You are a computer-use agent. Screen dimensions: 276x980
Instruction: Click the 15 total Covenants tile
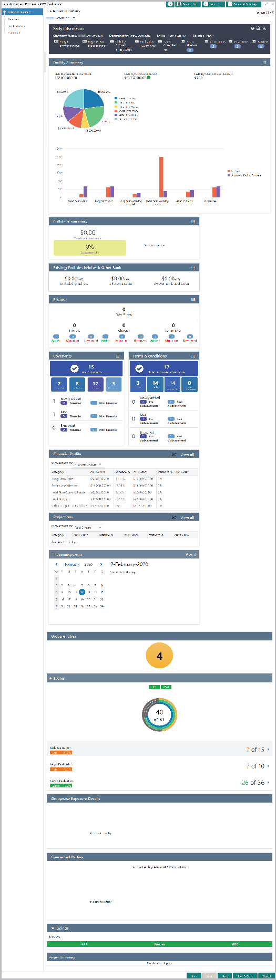point(87,368)
